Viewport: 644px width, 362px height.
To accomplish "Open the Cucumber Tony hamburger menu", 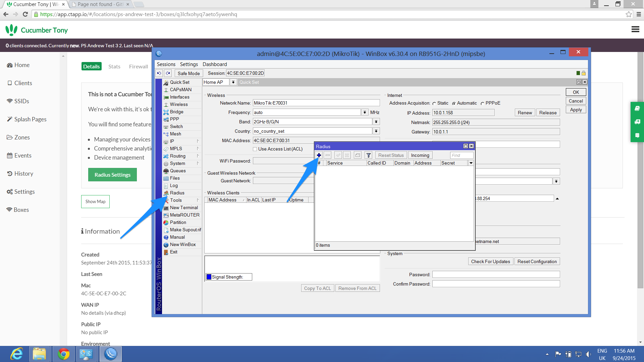I will [x=635, y=29].
